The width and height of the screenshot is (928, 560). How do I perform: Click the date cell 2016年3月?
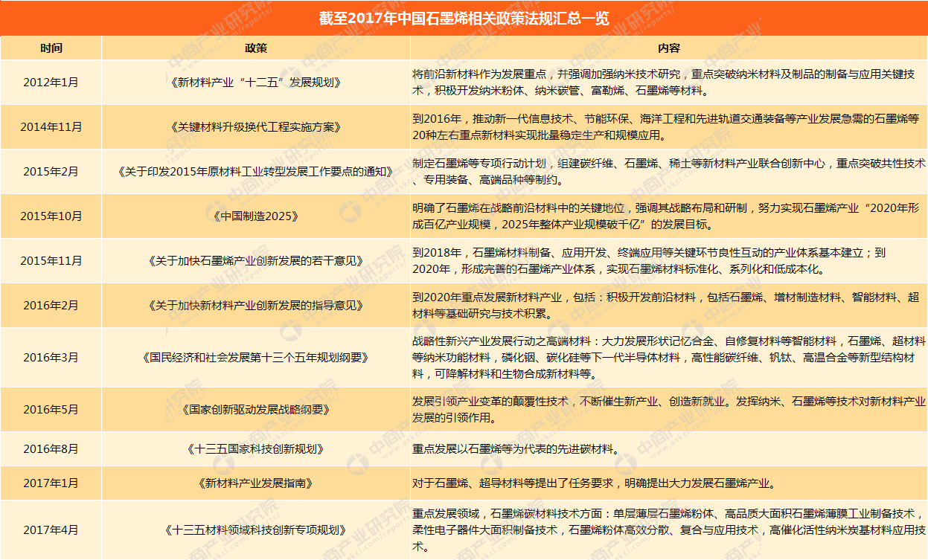pyautogui.click(x=51, y=358)
